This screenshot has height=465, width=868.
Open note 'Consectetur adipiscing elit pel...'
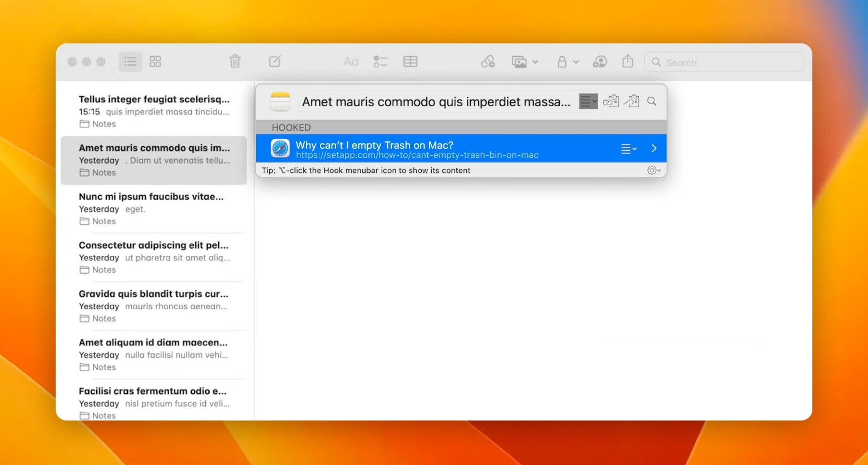154,257
